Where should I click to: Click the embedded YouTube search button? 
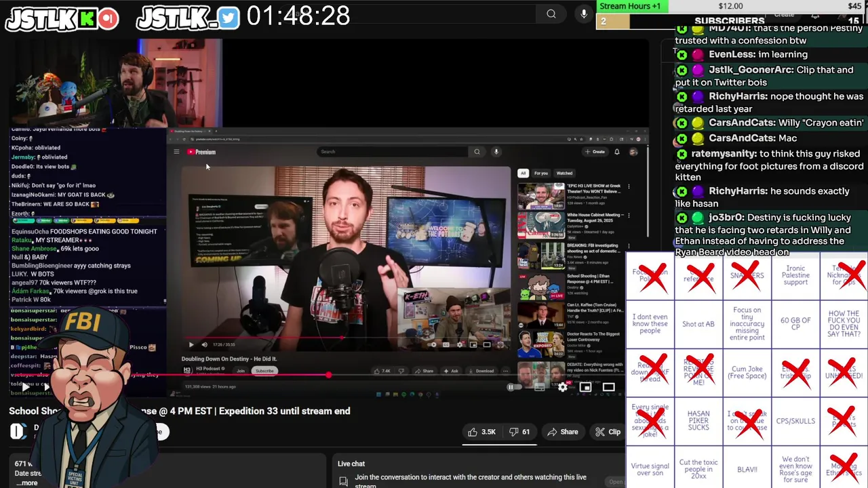click(x=477, y=152)
